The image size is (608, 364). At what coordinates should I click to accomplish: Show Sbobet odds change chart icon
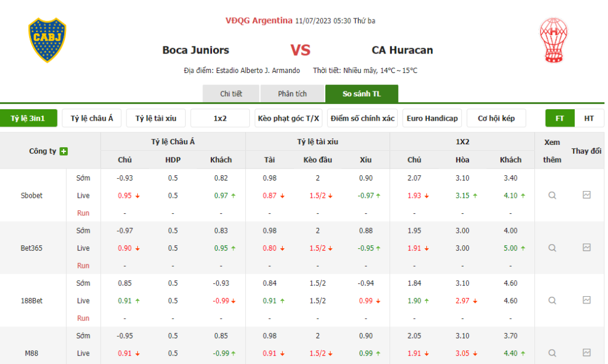(587, 195)
